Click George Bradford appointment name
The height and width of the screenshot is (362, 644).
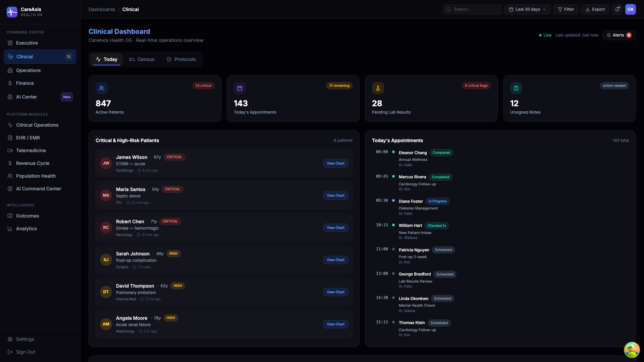[x=415, y=274]
